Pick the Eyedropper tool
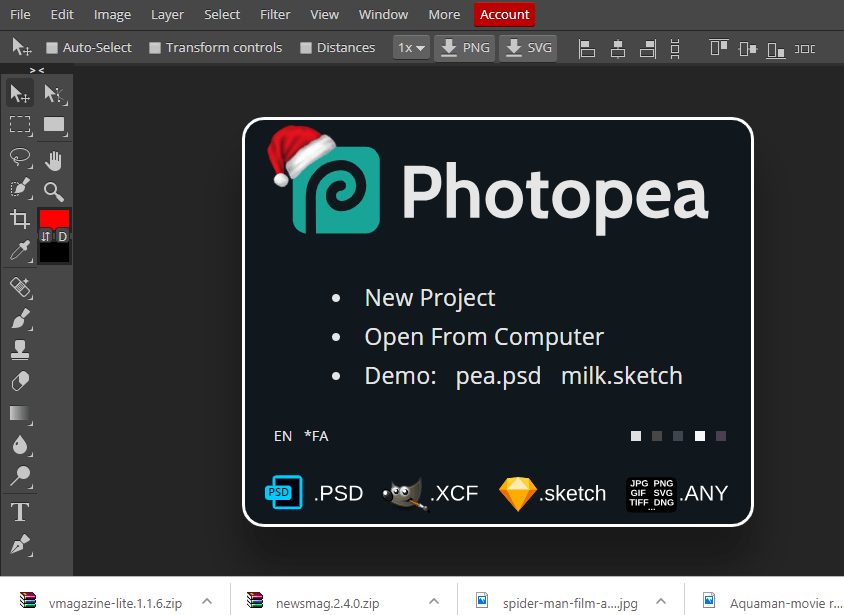This screenshot has width=844, height=615. [x=20, y=250]
